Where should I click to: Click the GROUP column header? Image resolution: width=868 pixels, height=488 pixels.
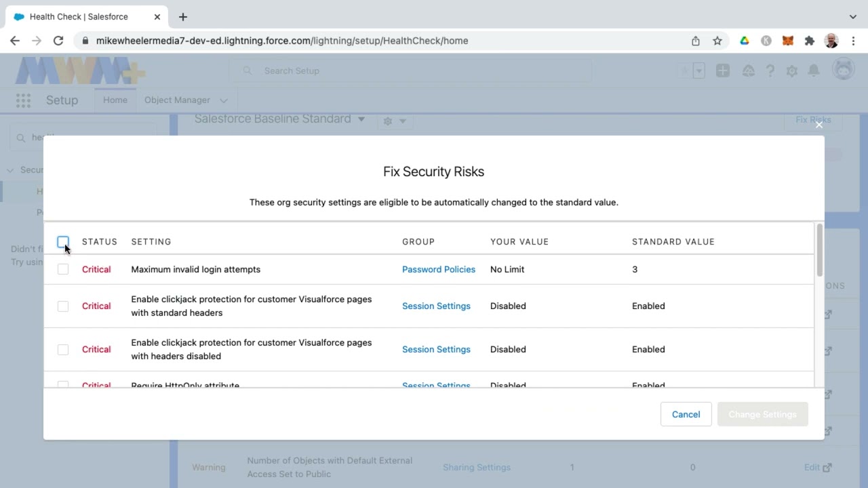click(418, 242)
